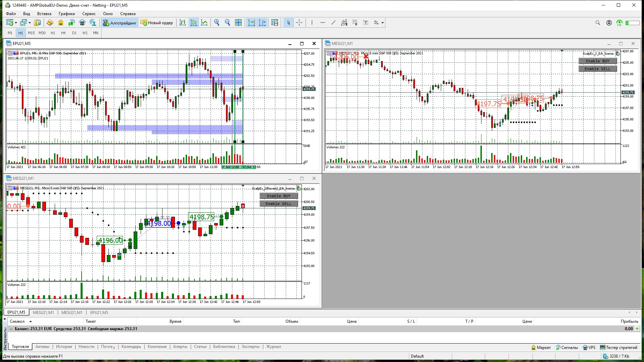Toggle the Алготрейдинг button
This screenshot has height=362, width=644.
(x=120, y=23)
